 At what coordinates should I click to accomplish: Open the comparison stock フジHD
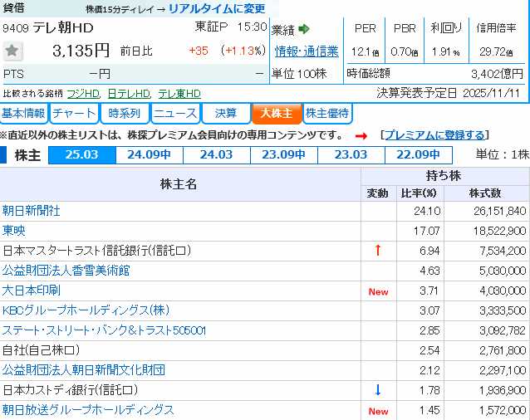[x=86, y=94]
